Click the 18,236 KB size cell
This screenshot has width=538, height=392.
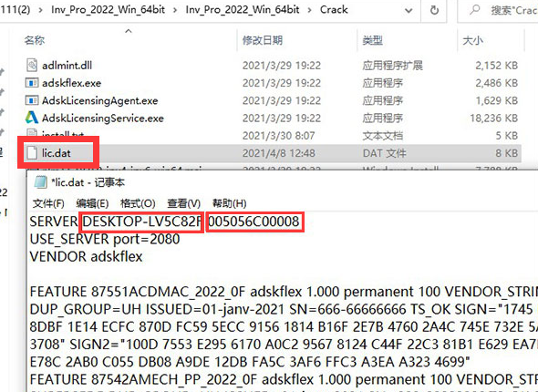[493, 118]
